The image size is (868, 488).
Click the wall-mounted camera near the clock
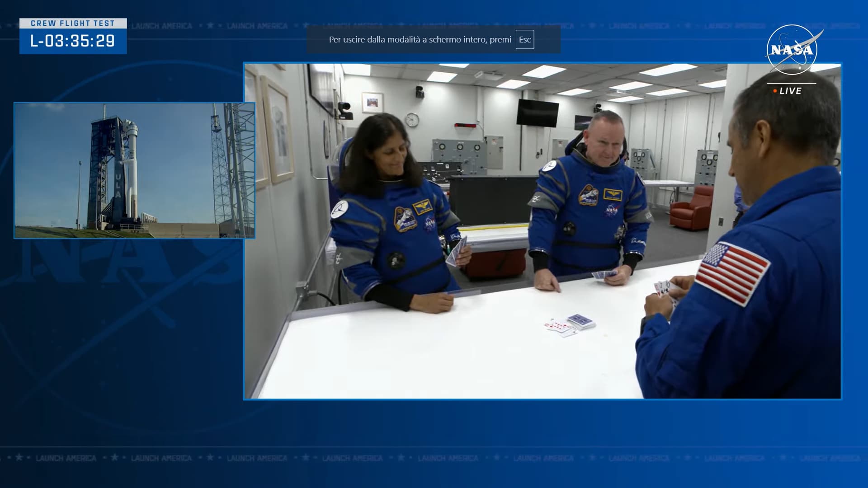point(420,91)
